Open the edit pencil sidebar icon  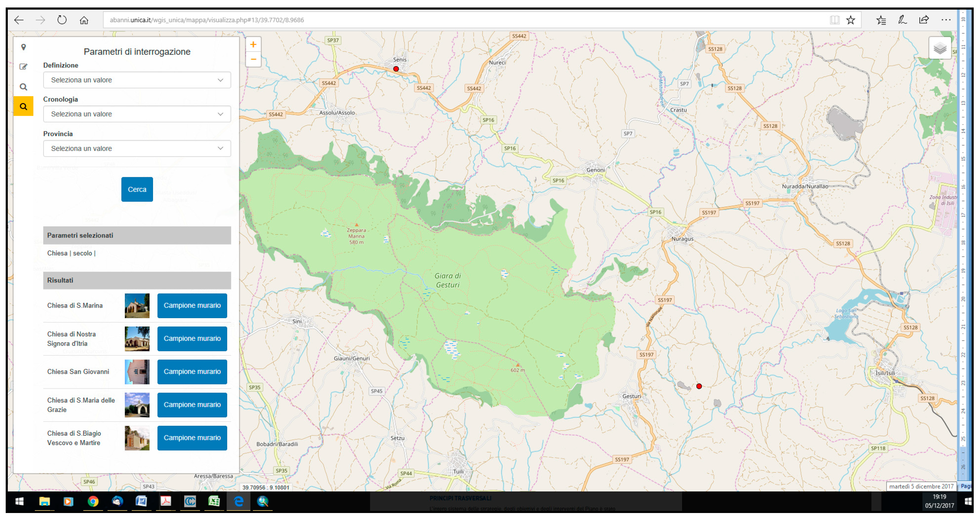(x=24, y=67)
